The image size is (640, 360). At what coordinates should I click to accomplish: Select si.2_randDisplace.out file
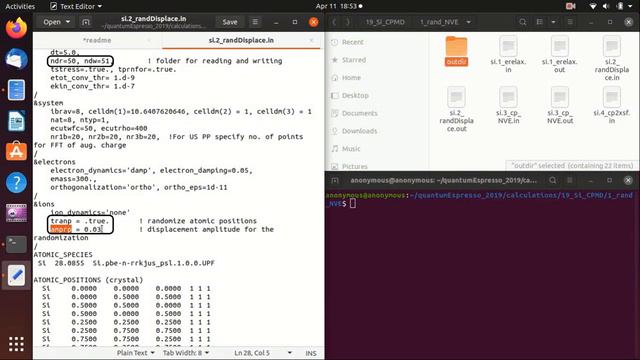click(456, 109)
